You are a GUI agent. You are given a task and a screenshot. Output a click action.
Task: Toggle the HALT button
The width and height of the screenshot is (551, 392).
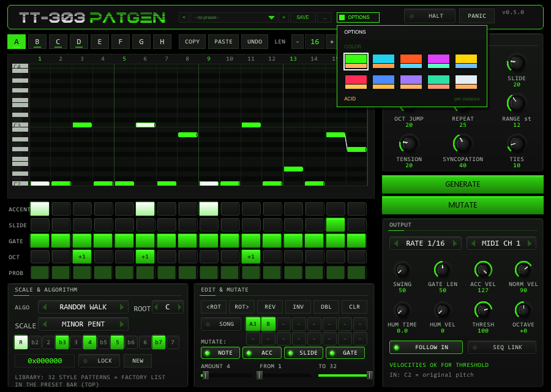point(430,16)
